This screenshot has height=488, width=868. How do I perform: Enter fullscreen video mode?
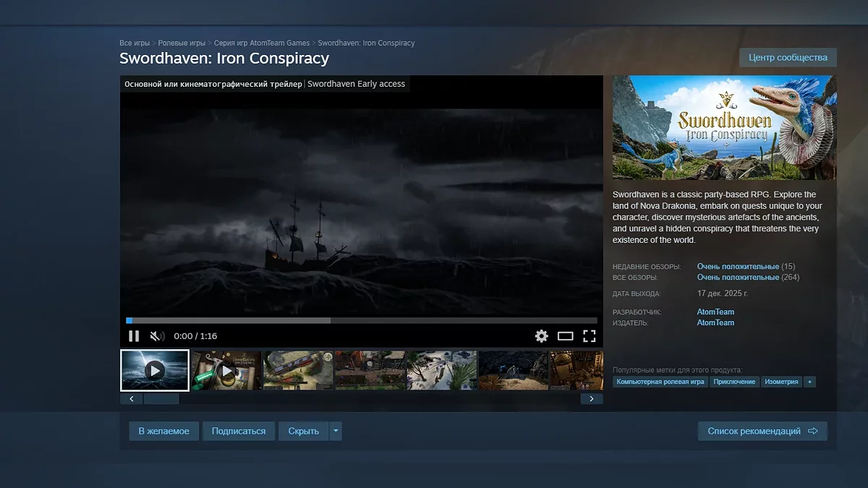pos(589,336)
